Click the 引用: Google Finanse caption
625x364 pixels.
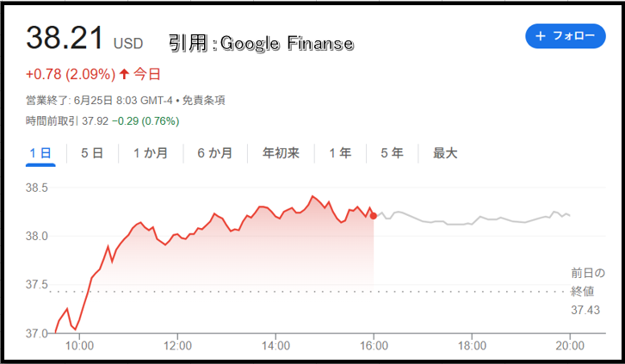tap(261, 43)
